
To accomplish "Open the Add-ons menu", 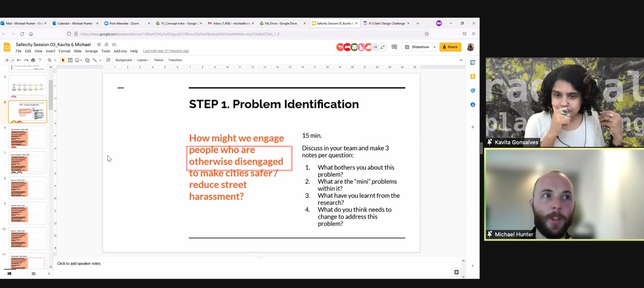I will coord(120,51).
